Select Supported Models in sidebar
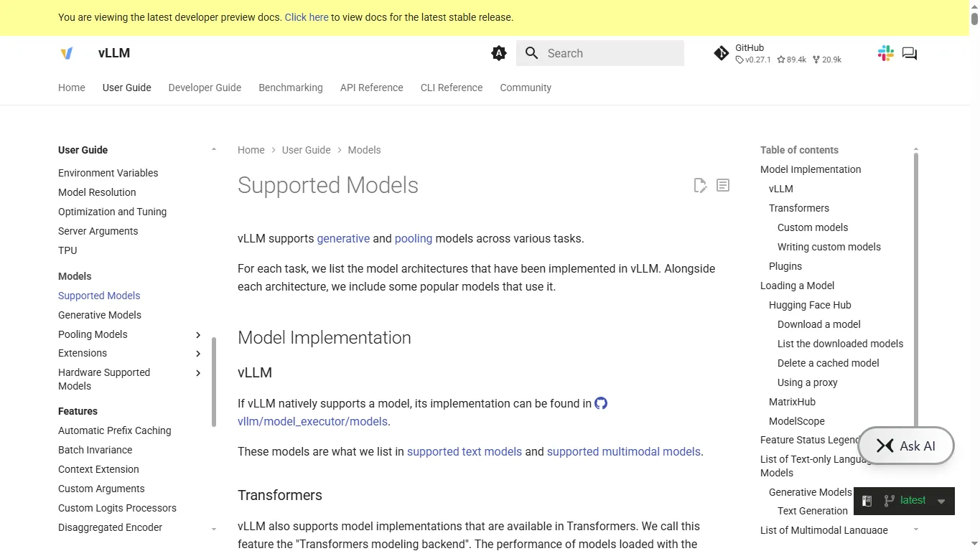 tap(99, 296)
